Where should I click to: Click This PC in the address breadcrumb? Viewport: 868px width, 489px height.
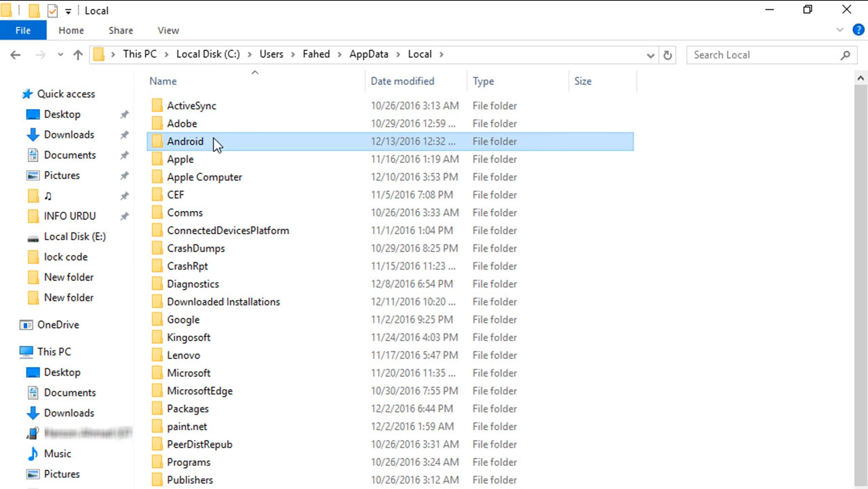[x=140, y=54]
